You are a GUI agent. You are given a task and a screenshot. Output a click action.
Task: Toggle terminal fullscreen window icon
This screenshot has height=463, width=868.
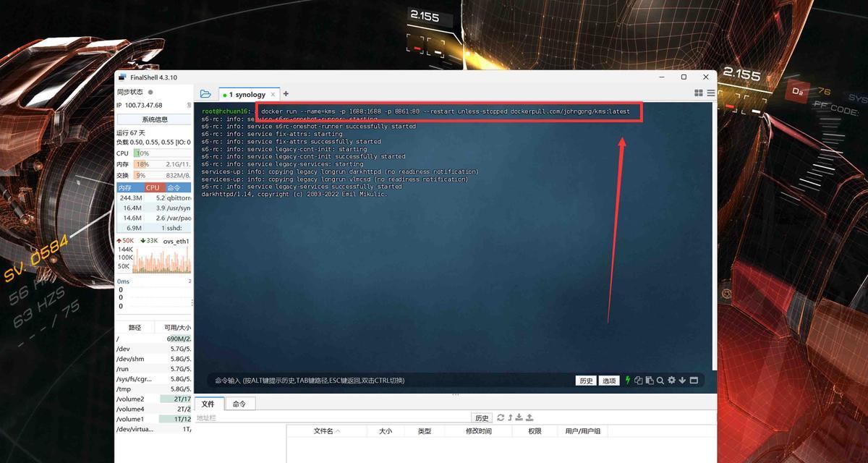pyautogui.click(x=694, y=380)
